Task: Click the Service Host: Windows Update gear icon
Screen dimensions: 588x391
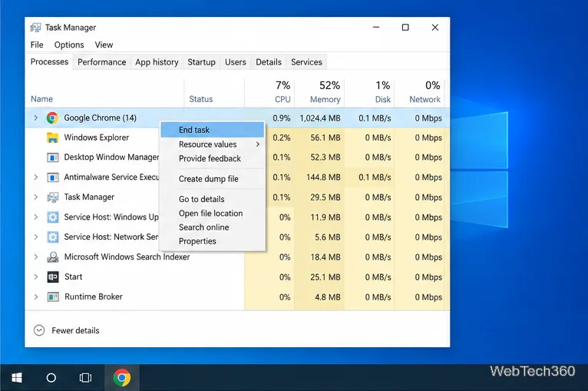Action: pos(52,217)
